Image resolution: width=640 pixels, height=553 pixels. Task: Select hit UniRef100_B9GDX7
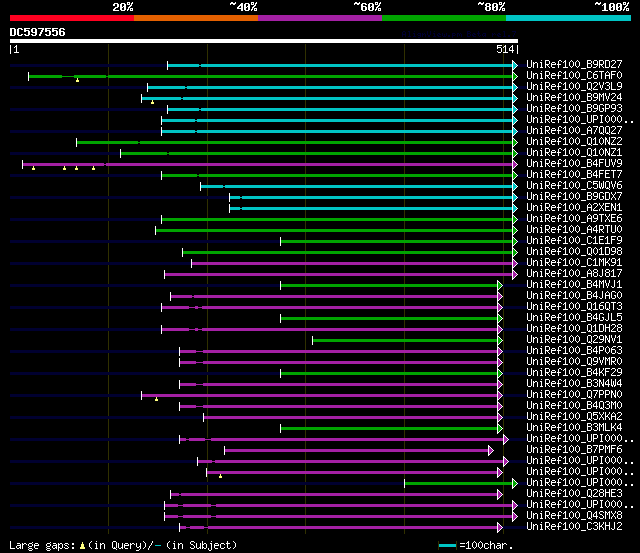(x=574, y=196)
